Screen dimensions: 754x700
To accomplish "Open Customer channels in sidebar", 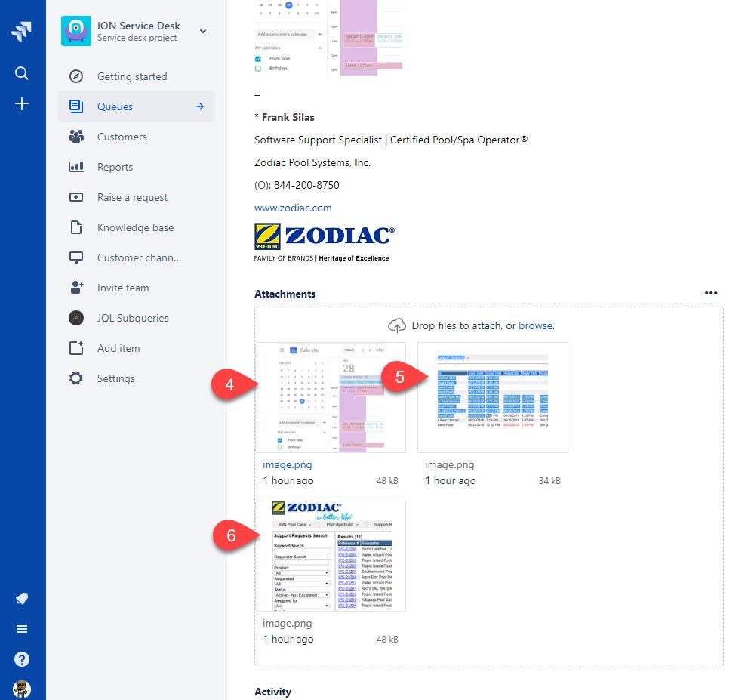I will [140, 257].
